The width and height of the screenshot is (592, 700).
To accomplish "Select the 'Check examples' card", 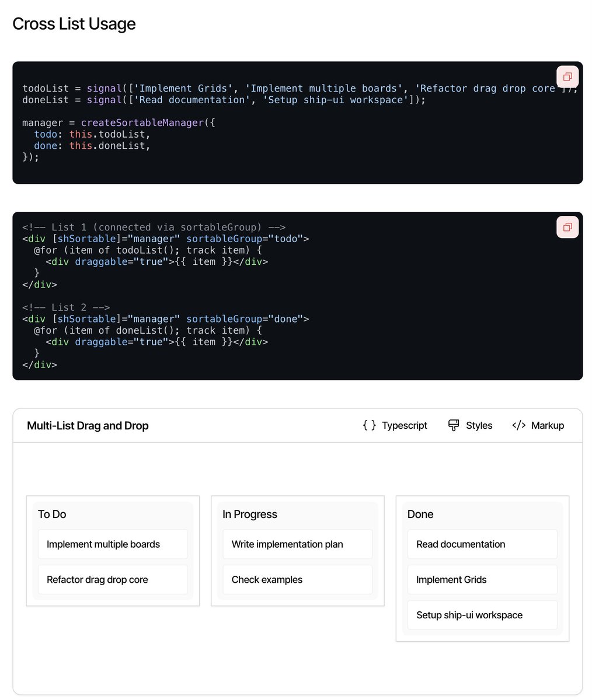I will coord(298,580).
